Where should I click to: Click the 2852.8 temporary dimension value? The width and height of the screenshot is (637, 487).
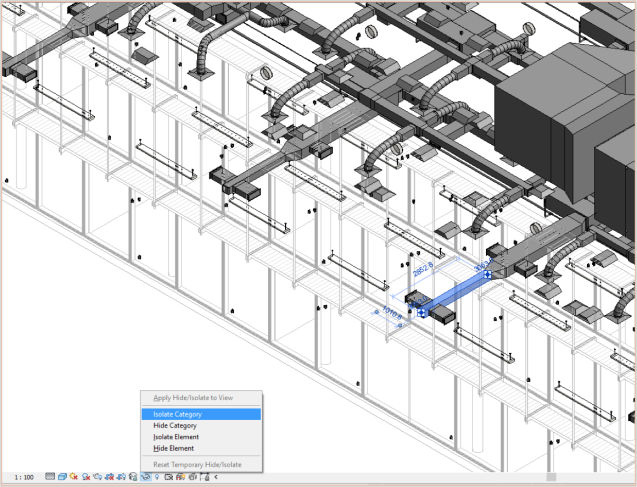point(423,269)
